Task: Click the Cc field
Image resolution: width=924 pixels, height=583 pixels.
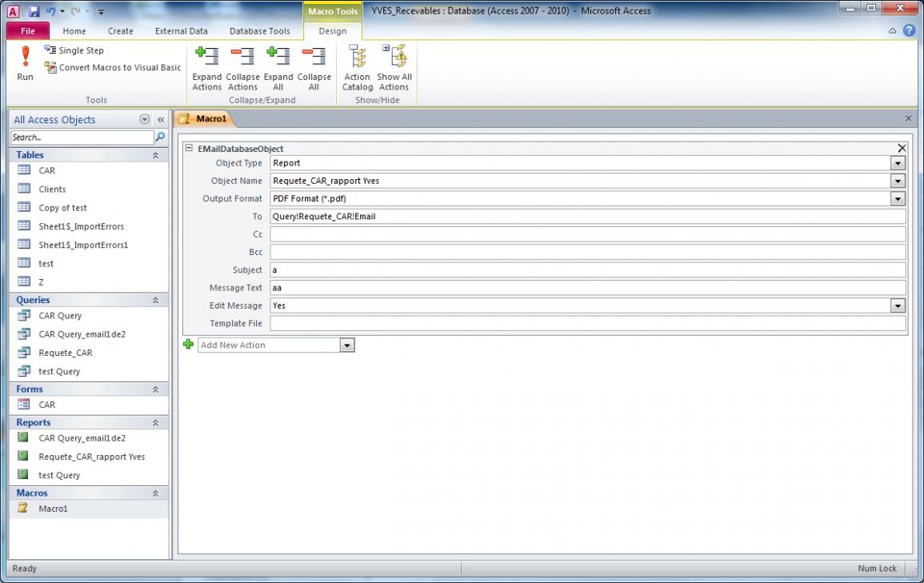Action: click(587, 234)
